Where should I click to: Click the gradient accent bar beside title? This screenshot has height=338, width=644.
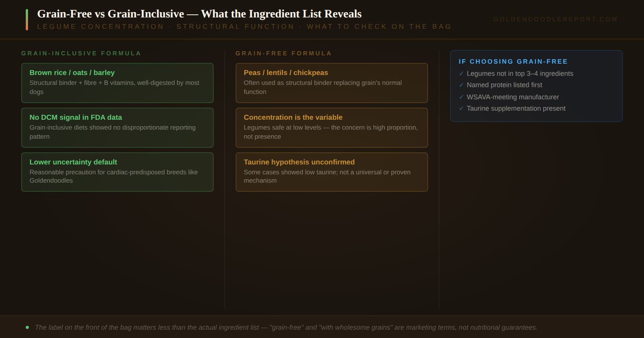[x=27, y=20]
